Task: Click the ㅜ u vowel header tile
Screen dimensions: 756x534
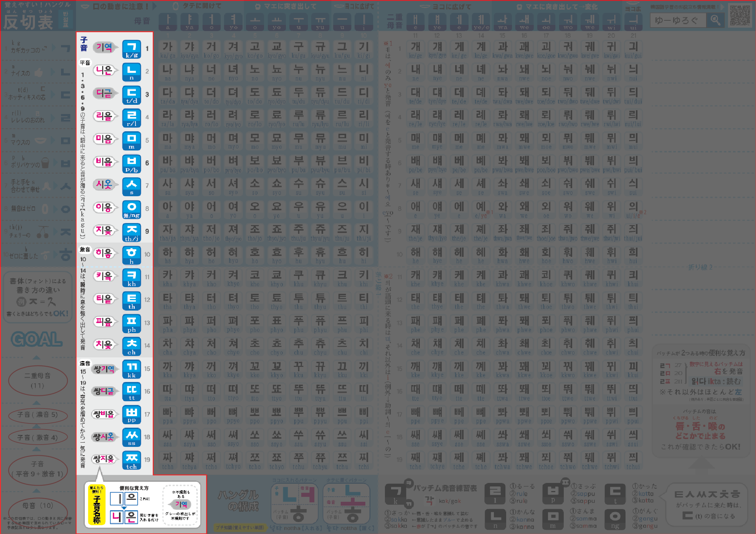Action: click(x=299, y=21)
